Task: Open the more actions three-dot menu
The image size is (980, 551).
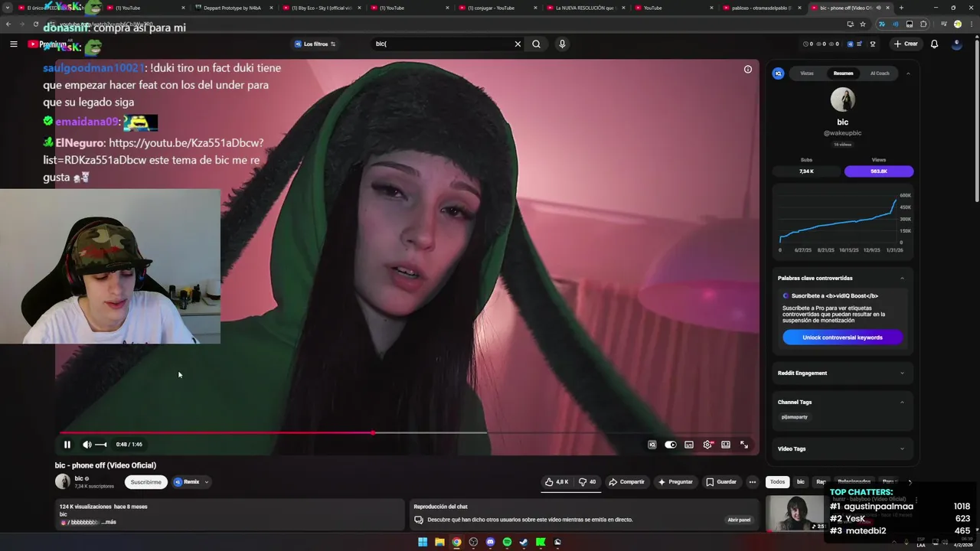Action: coord(753,482)
